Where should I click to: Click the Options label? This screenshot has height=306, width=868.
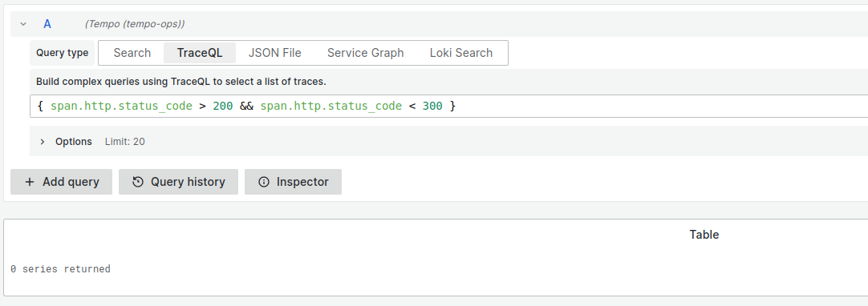(74, 142)
